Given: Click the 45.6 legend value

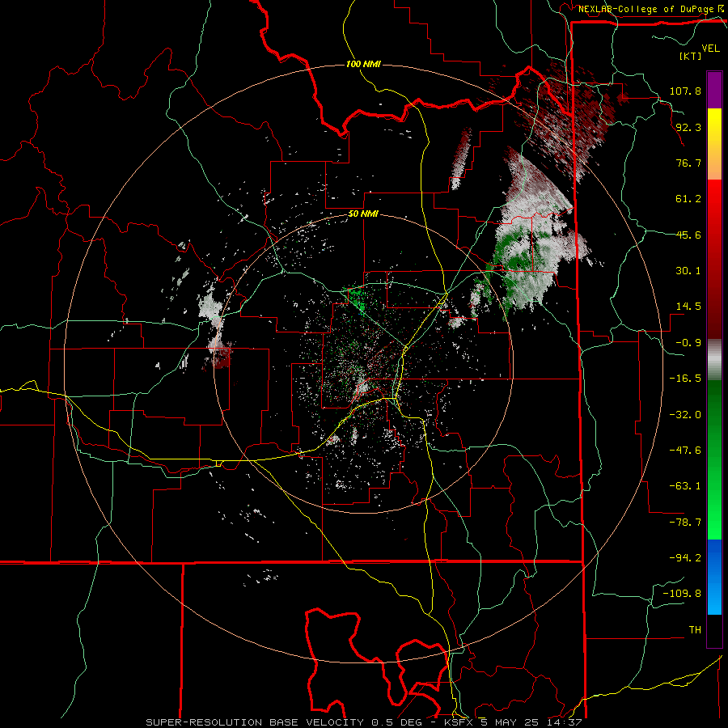Looking at the screenshot, I should 688,235.
